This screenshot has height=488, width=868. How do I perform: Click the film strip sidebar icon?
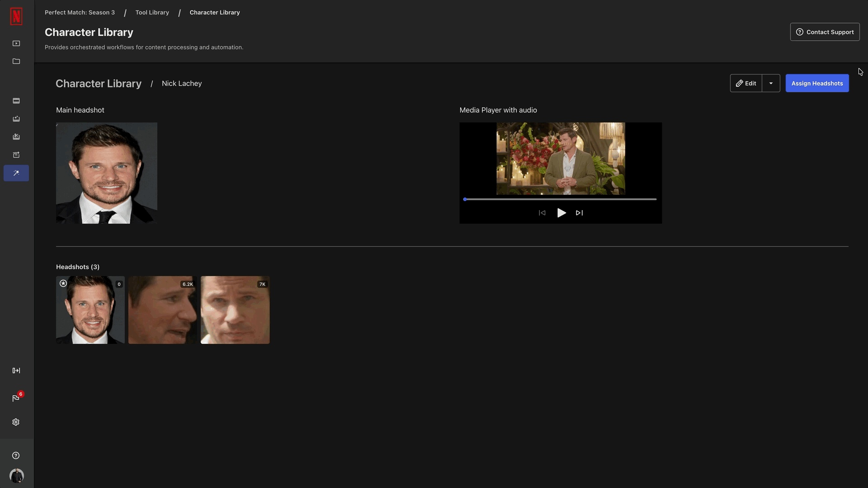(x=16, y=101)
